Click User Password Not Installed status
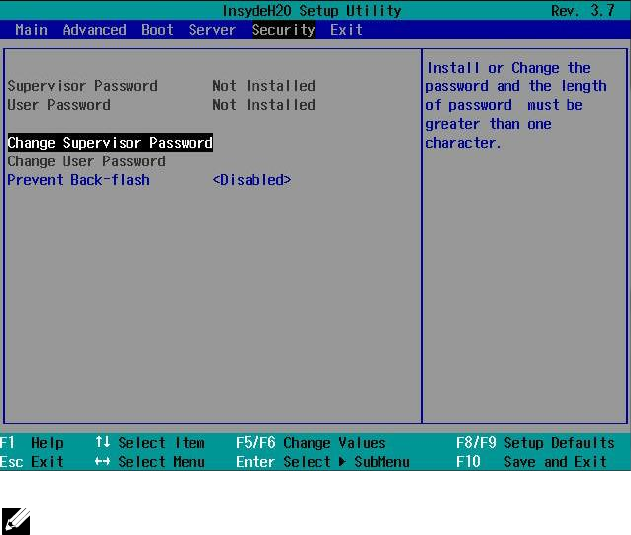This screenshot has width=631, height=535. tap(264, 105)
